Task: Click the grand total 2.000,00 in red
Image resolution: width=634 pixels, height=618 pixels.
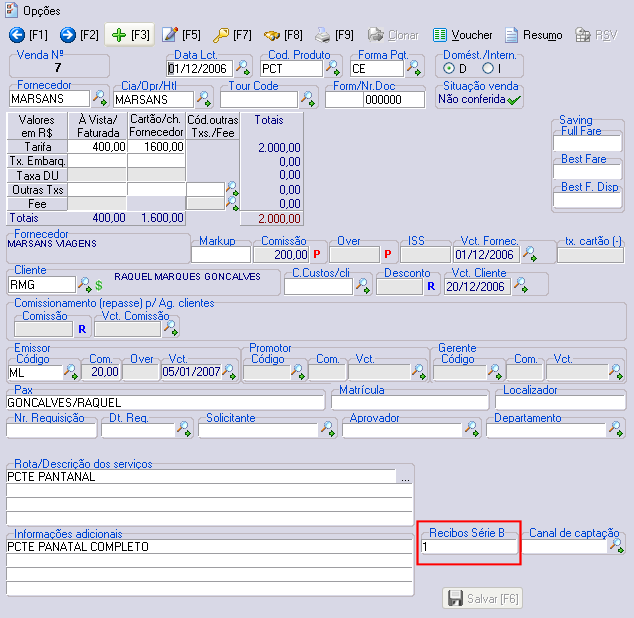Action: tap(279, 219)
